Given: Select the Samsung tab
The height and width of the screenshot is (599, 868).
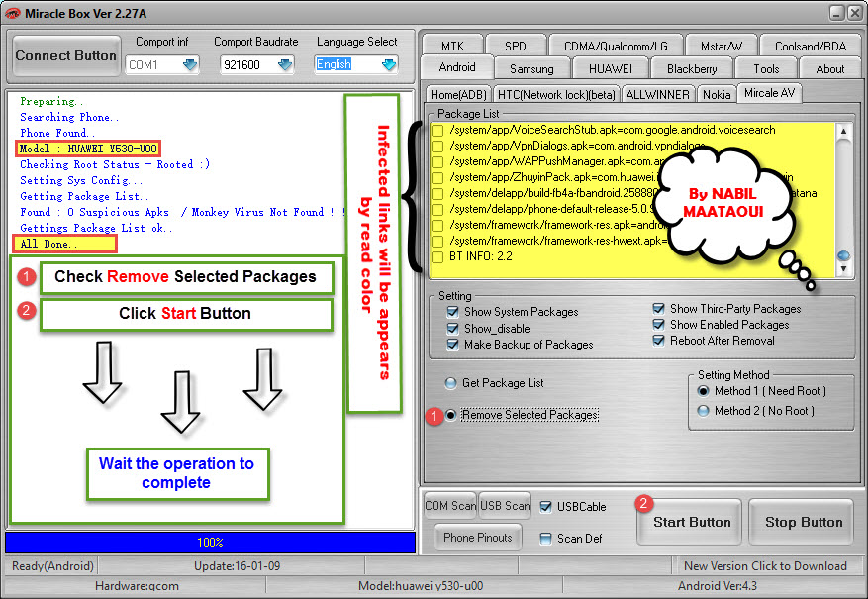Looking at the screenshot, I should click(531, 69).
